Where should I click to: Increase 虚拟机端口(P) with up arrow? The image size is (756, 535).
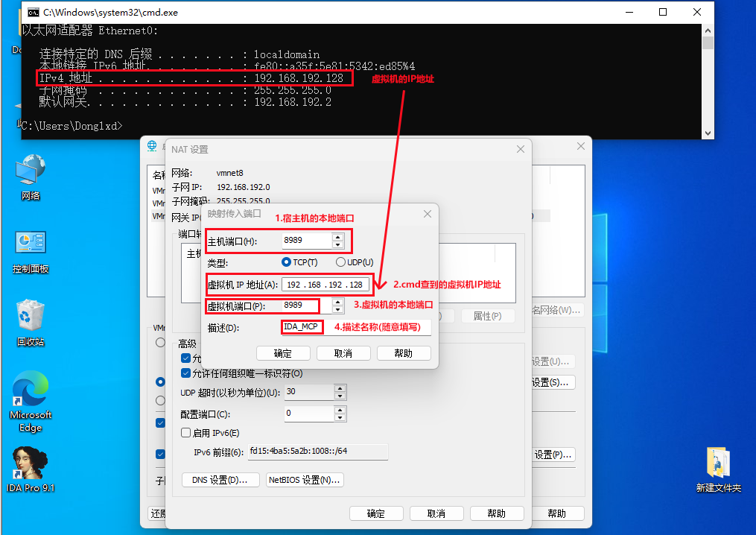[x=338, y=302]
